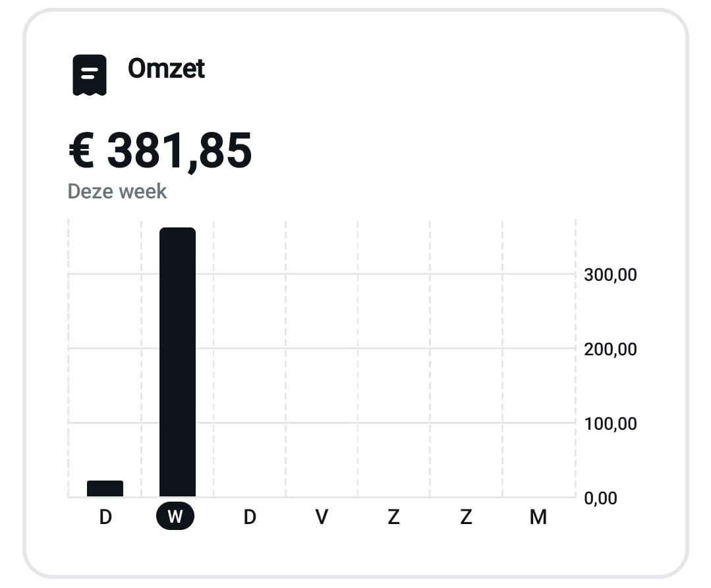Click the 200,00 axis value

(610, 349)
